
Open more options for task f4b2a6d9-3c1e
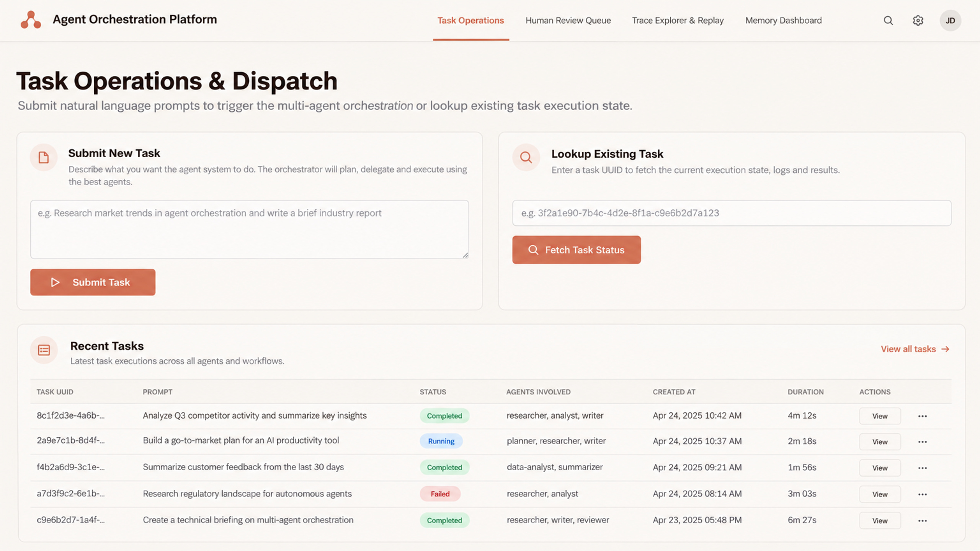click(923, 468)
